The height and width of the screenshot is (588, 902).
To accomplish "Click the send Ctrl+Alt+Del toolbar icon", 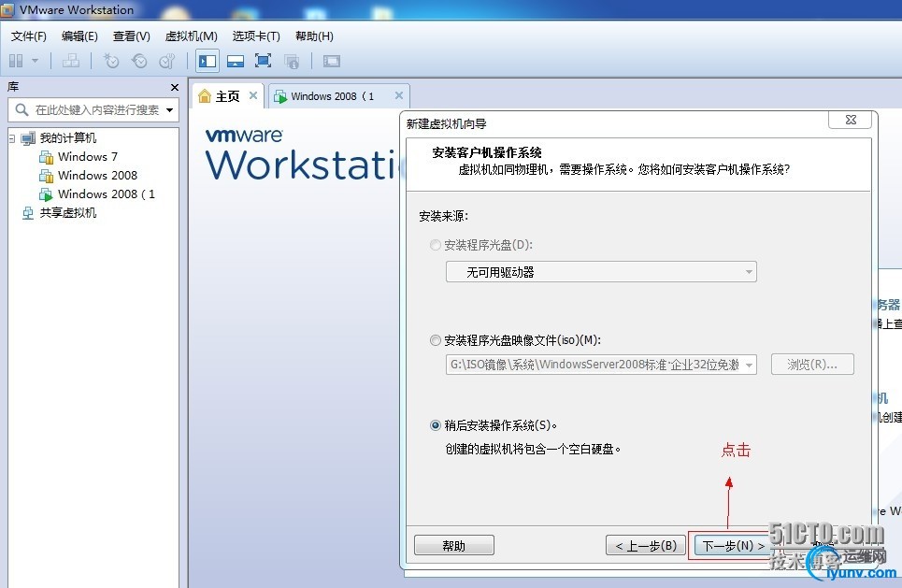I will [71, 61].
